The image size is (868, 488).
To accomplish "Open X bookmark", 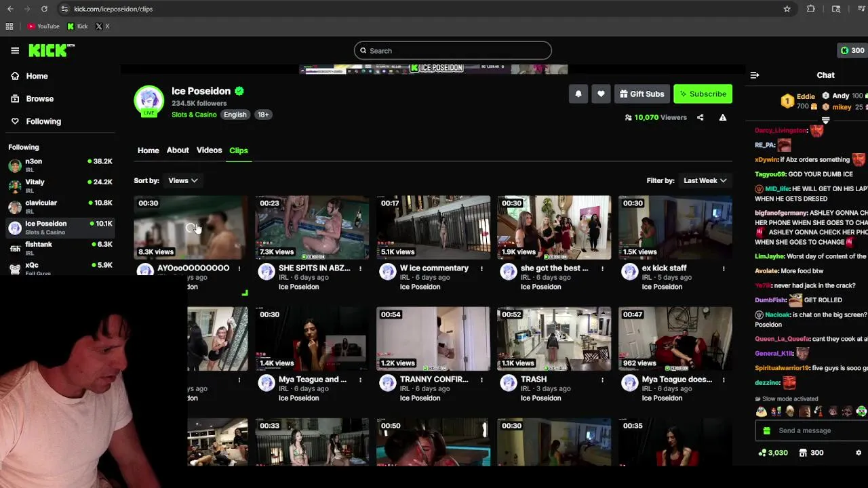I will pyautogui.click(x=102, y=26).
